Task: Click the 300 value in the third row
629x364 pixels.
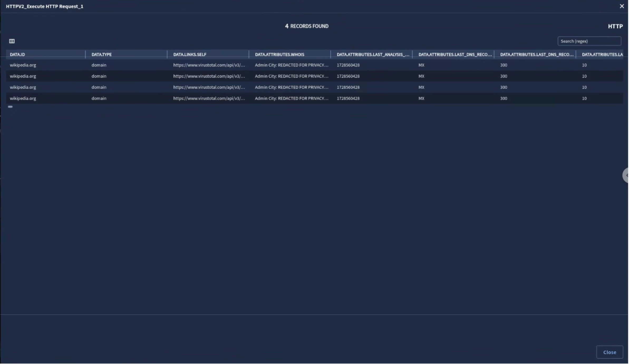Action: 504,87
